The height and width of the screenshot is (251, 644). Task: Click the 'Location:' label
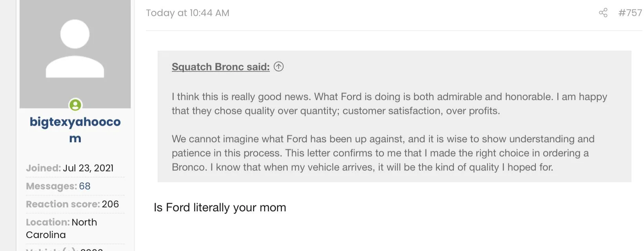point(48,222)
